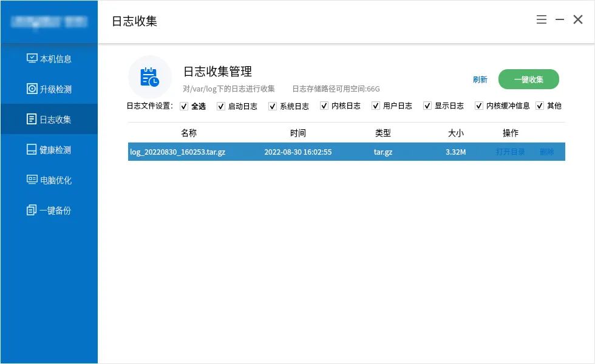This screenshot has width=595, height=364.
Task: Toggle the 用户日志 checkbox
Action: (376, 106)
